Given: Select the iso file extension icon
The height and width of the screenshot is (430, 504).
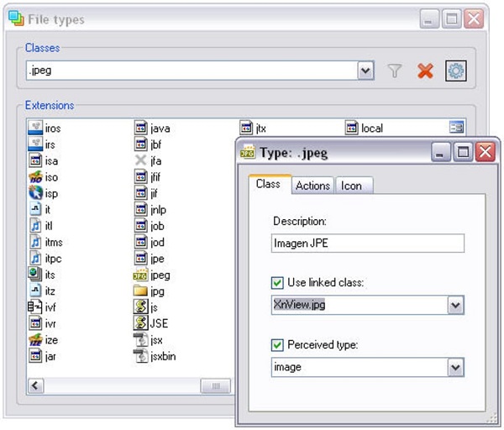Looking at the screenshot, I should point(35,177).
